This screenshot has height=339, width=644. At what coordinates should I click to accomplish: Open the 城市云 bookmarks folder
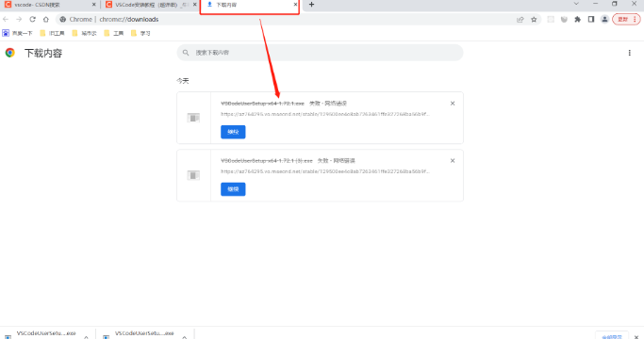point(84,33)
